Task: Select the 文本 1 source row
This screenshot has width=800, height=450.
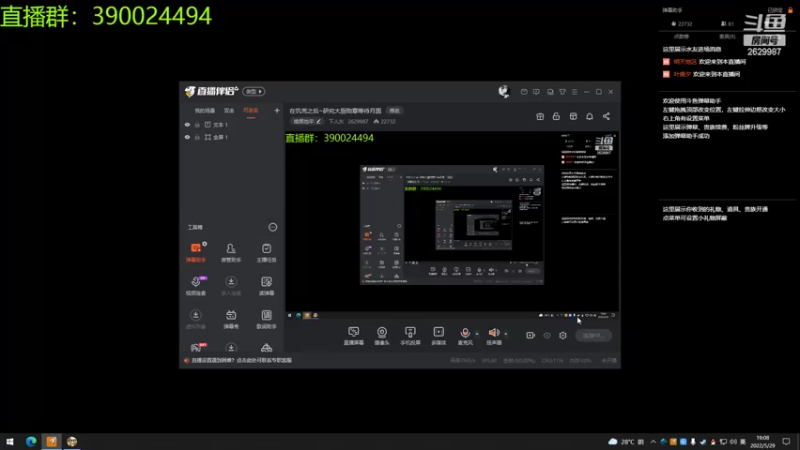Action: (232, 124)
